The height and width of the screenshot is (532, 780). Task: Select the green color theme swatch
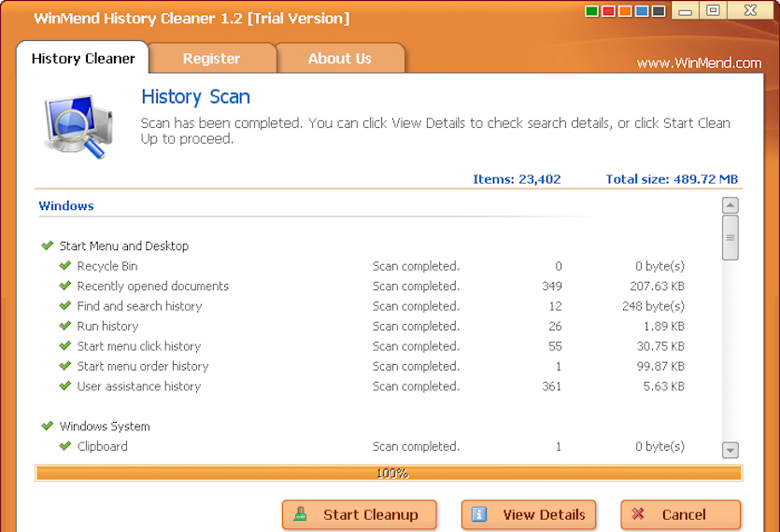(591, 11)
